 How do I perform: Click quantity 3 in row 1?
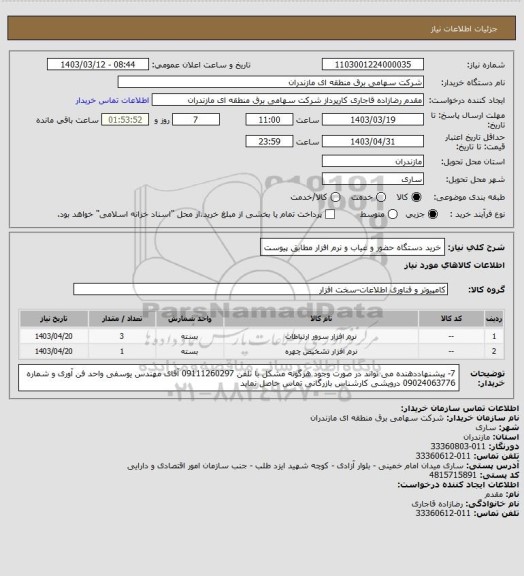tap(122, 336)
